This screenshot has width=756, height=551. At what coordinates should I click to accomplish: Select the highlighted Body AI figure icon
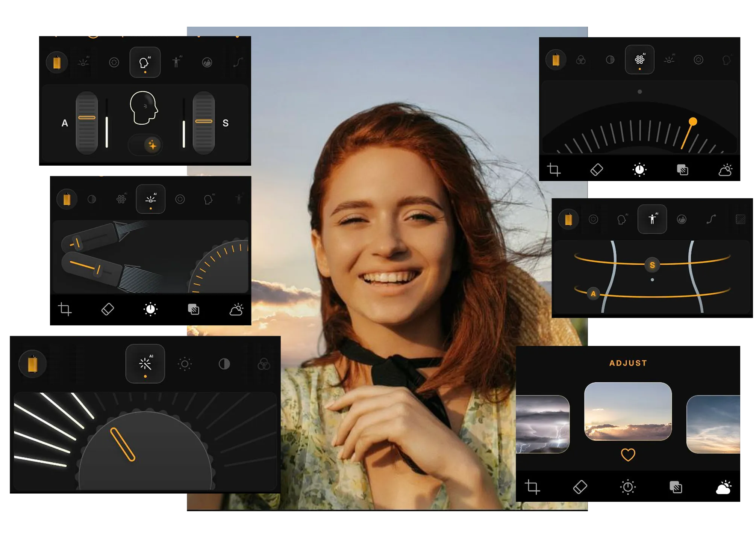click(x=652, y=219)
